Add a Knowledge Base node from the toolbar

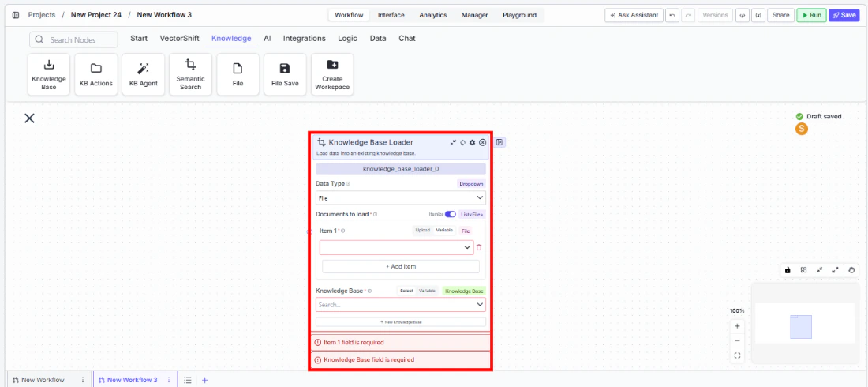49,74
